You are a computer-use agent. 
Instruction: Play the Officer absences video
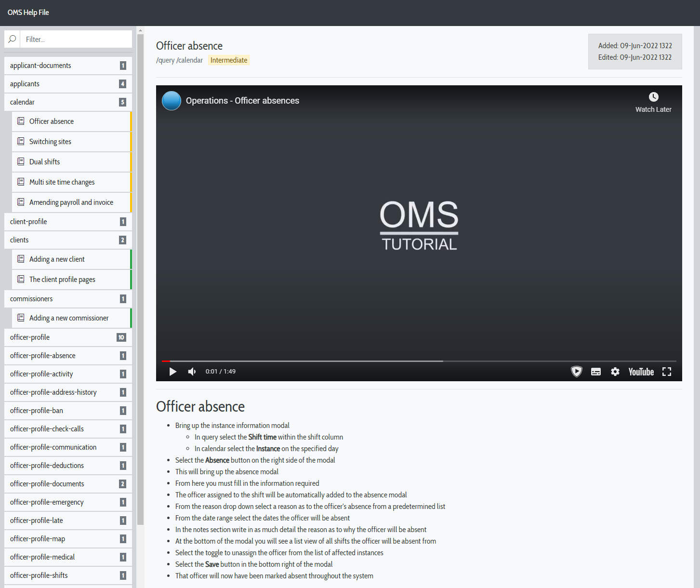(173, 372)
